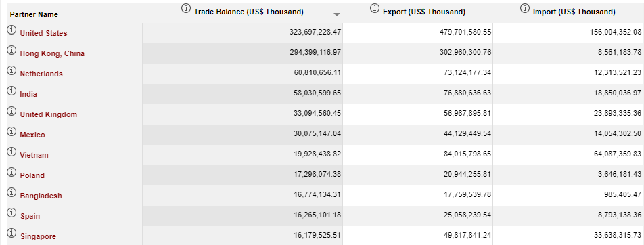Click the info icon in Trade Balance header
Viewport: 644px width, 245px height.
tap(186, 8)
